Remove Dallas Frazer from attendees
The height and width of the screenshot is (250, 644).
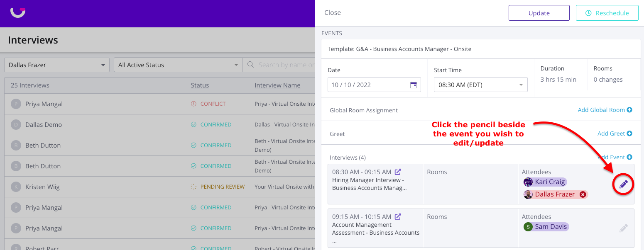pyautogui.click(x=583, y=194)
